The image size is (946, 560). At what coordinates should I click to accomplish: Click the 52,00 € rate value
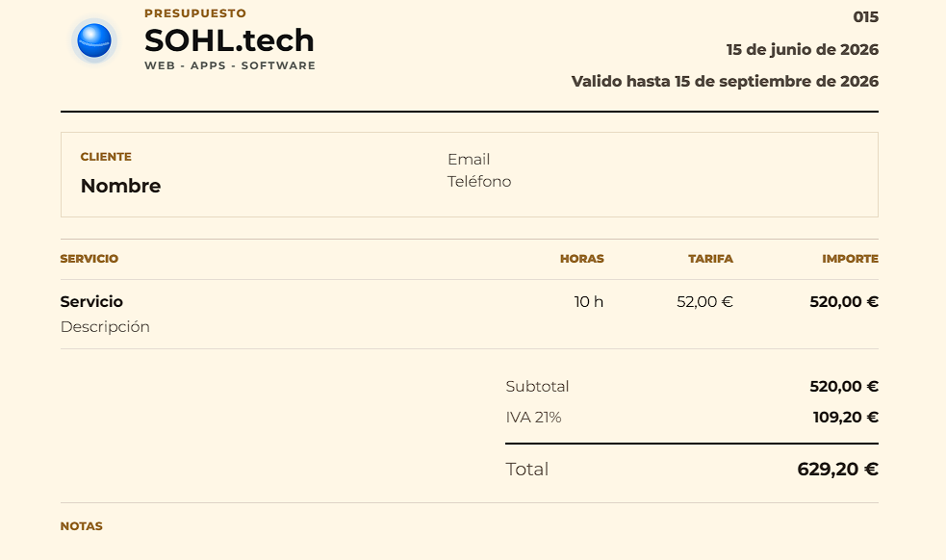[704, 302]
